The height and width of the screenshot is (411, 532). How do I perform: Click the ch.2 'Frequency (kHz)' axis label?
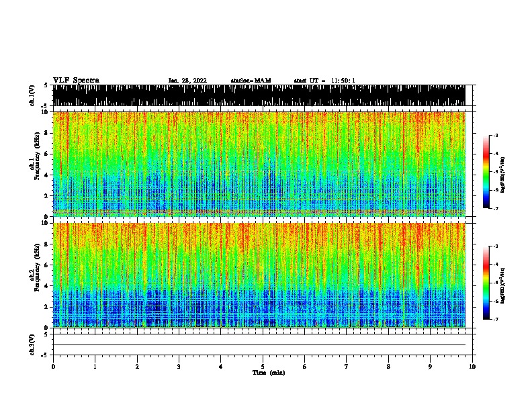[37, 267]
